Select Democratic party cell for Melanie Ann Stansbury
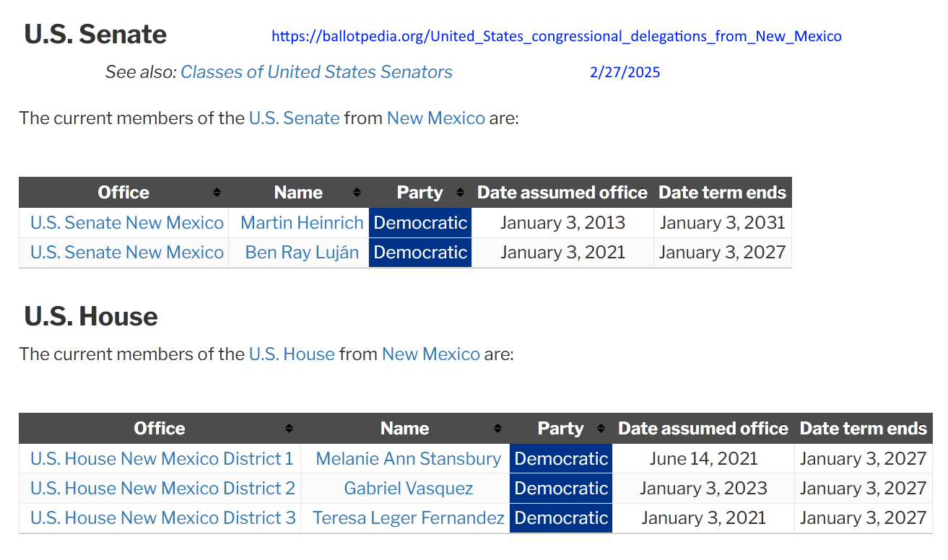948x560 pixels. click(561, 459)
